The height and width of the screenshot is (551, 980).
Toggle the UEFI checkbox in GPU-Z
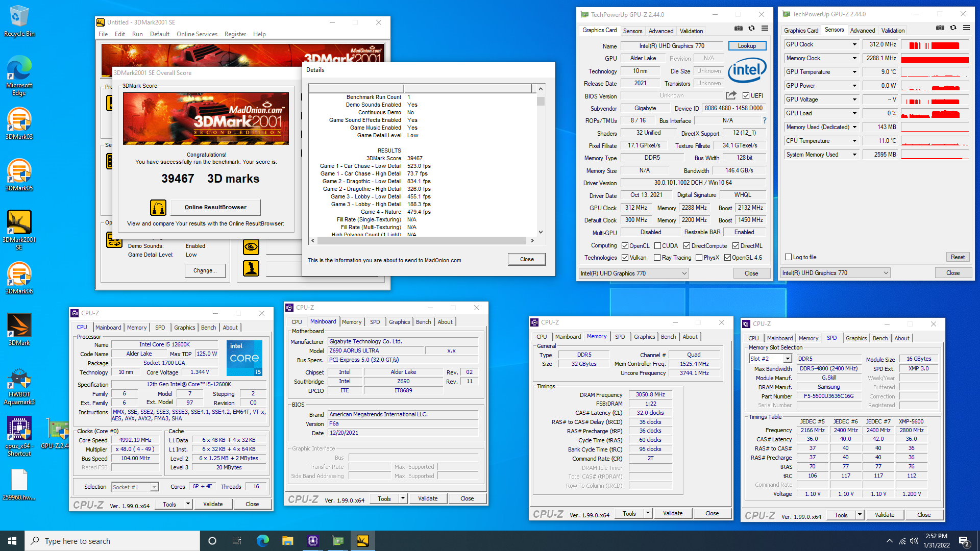746,96
